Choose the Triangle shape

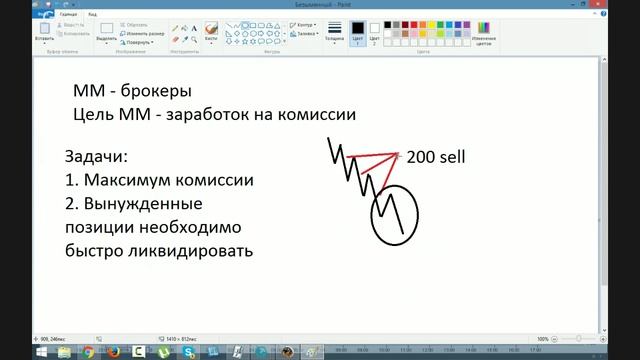point(277,26)
